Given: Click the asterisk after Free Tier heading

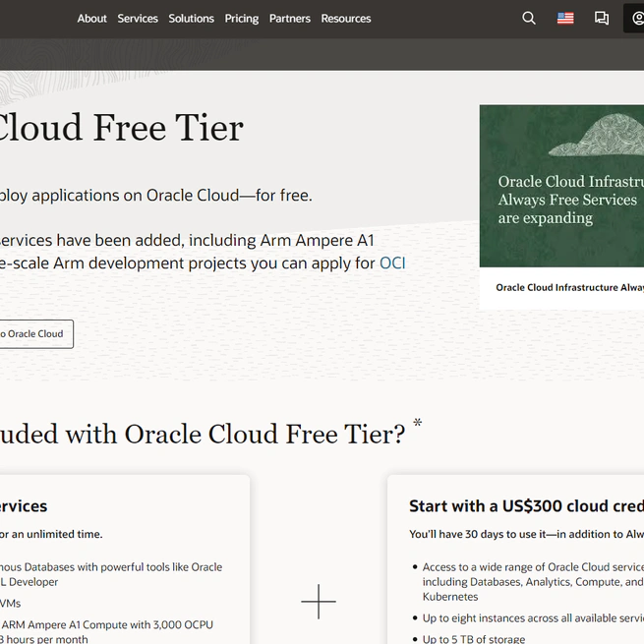Looking at the screenshot, I should [x=417, y=423].
